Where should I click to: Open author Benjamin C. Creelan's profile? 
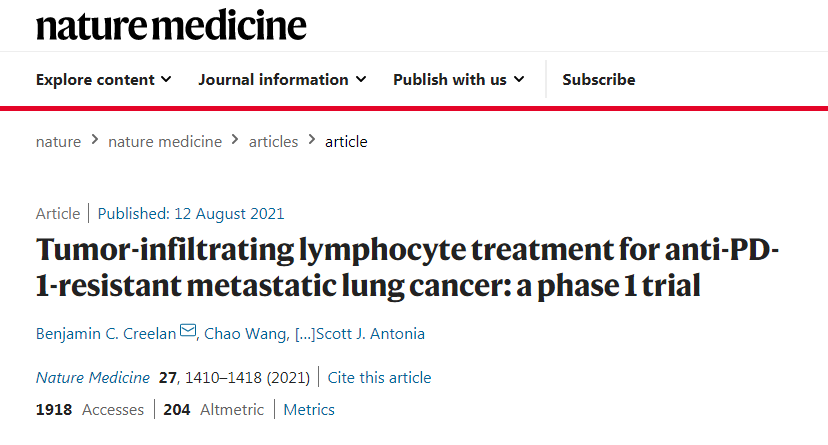(106, 334)
